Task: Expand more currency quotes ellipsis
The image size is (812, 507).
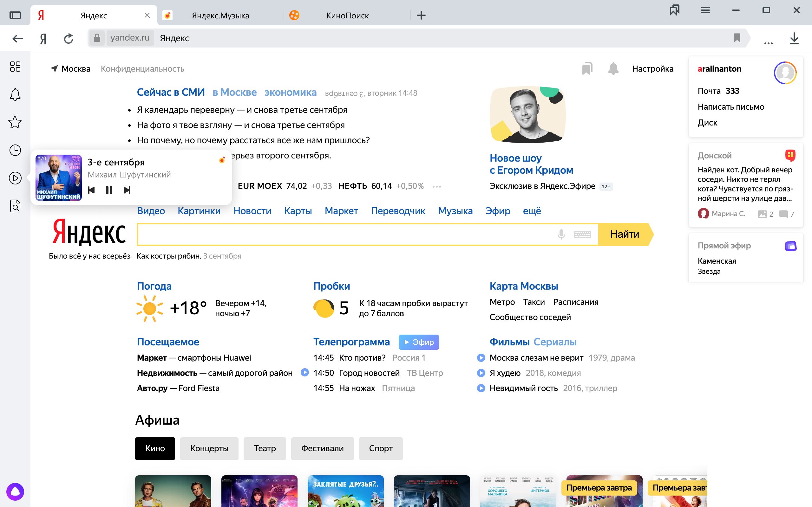Action: (436, 186)
